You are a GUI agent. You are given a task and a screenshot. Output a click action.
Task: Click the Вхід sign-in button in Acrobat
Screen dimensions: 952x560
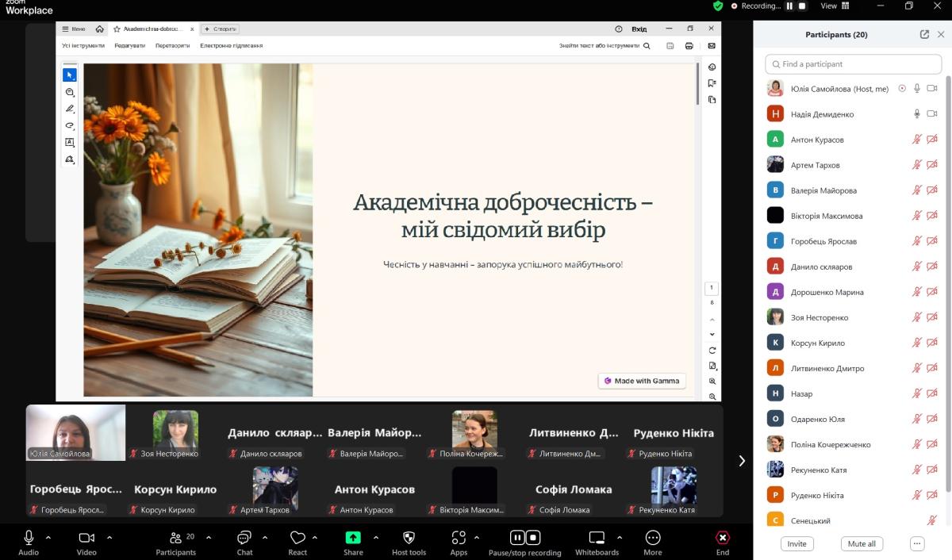[639, 29]
